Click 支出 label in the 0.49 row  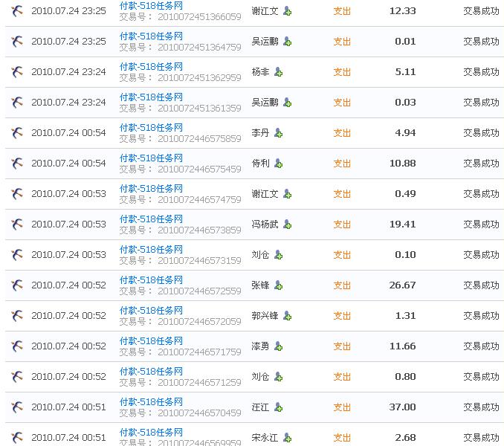click(342, 194)
